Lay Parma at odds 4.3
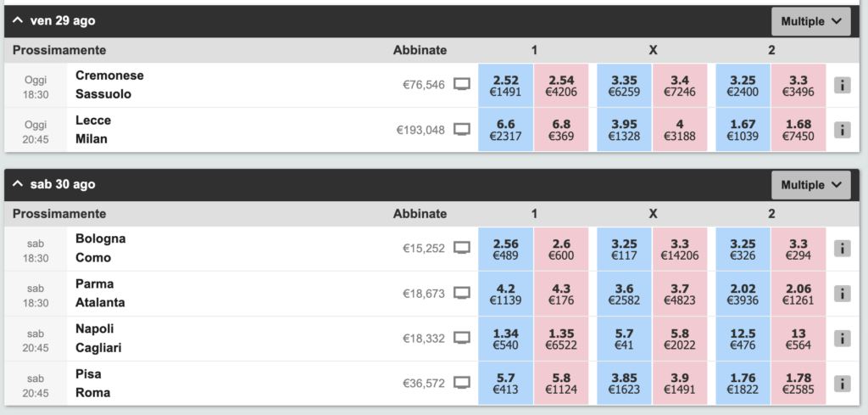Screen dimensions: 868x415 tap(561, 294)
